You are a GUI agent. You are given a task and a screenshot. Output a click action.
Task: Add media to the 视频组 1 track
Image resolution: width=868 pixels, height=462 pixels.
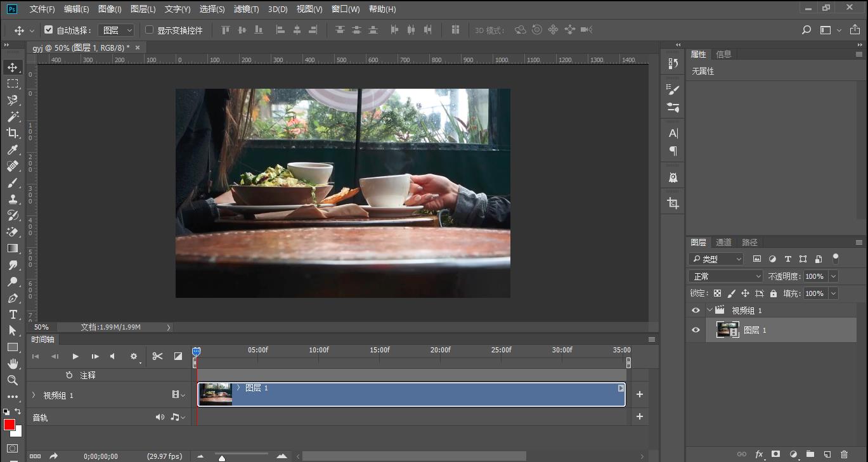tap(640, 394)
